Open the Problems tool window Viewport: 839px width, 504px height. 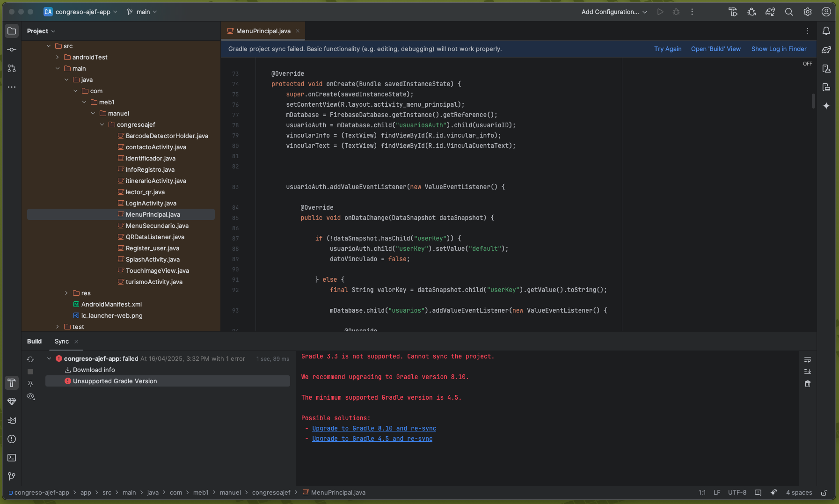[12, 439]
